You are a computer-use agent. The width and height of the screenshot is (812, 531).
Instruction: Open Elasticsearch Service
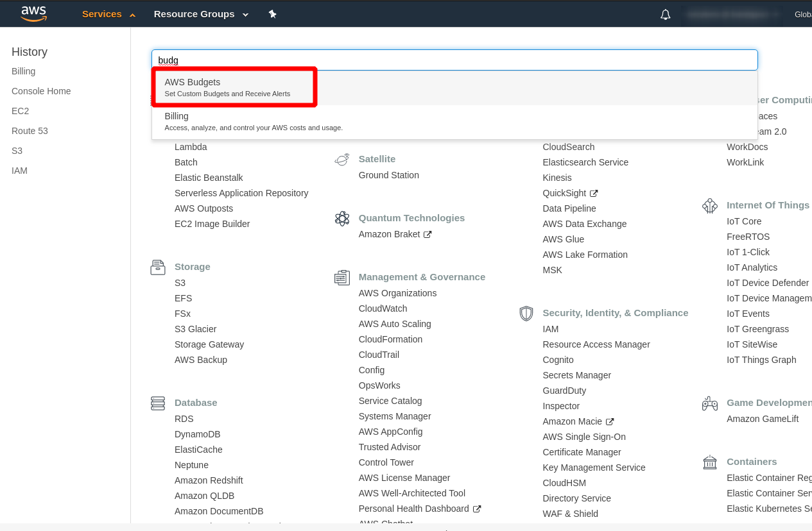coord(585,162)
